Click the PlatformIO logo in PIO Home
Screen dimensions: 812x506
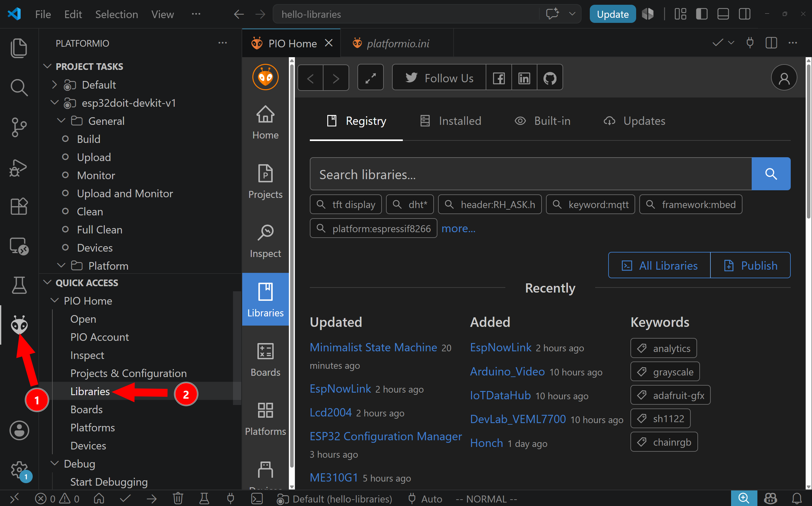click(266, 77)
